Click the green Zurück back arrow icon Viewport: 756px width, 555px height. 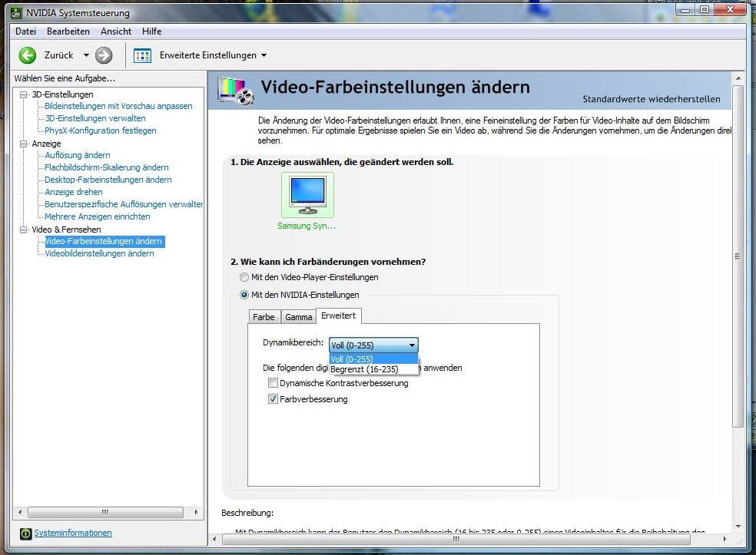point(28,55)
